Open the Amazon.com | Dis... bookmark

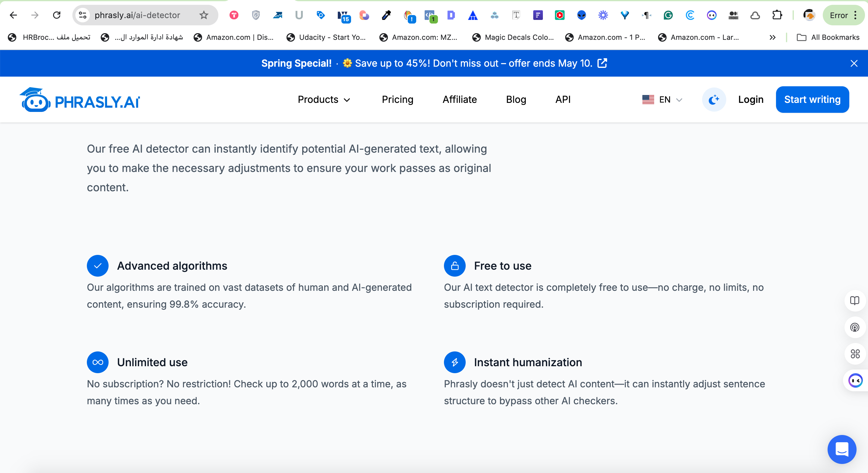tap(233, 37)
